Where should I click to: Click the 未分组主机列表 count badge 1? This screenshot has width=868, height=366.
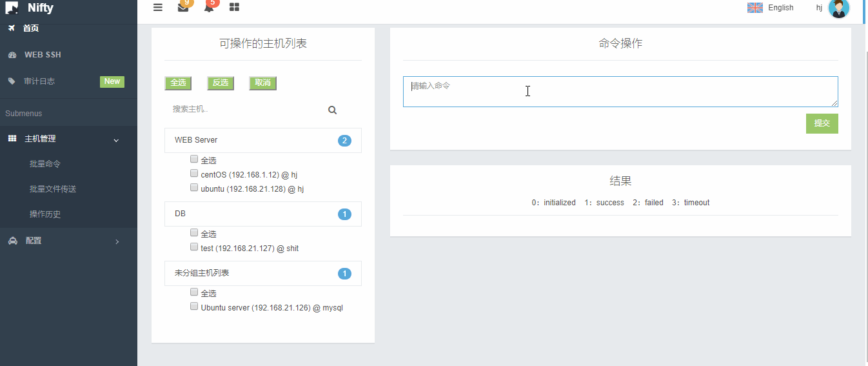[344, 274]
